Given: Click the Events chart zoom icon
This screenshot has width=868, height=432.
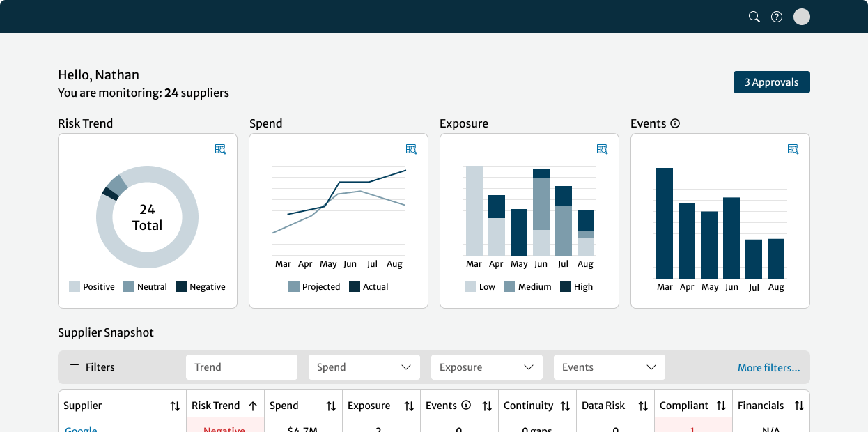Looking at the screenshot, I should pos(793,149).
